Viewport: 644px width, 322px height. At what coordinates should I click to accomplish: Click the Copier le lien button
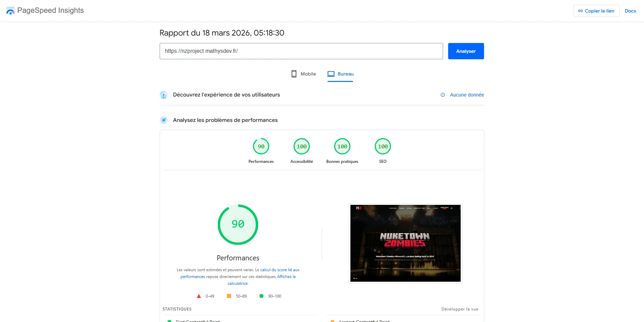pos(596,10)
